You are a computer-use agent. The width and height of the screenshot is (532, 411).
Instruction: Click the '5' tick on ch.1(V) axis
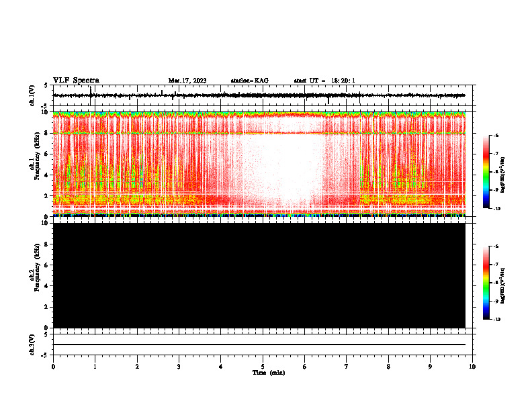click(x=46, y=85)
